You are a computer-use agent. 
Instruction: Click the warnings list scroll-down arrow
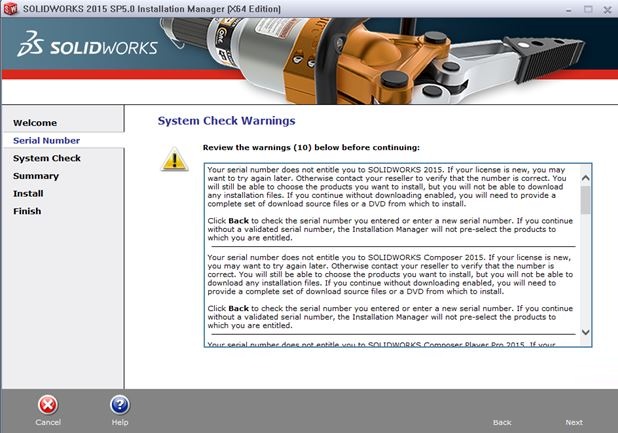585,333
